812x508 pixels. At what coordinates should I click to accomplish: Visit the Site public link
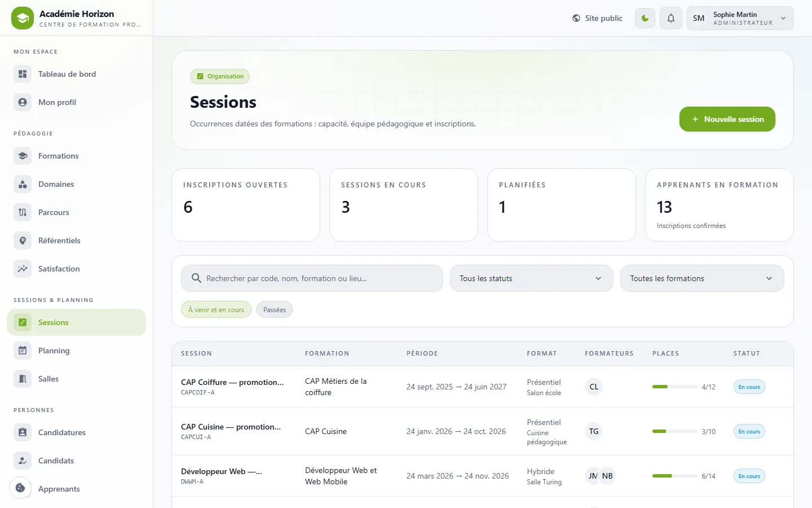tap(598, 18)
